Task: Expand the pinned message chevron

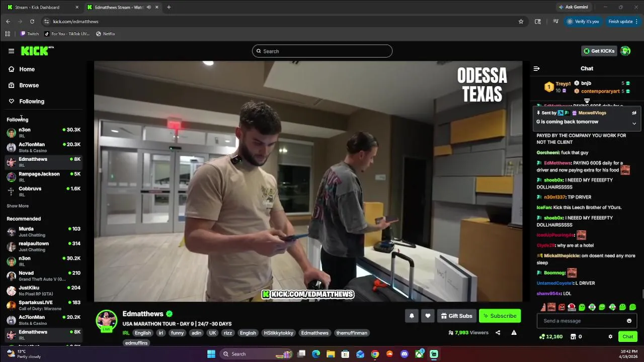Action: pos(634,123)
